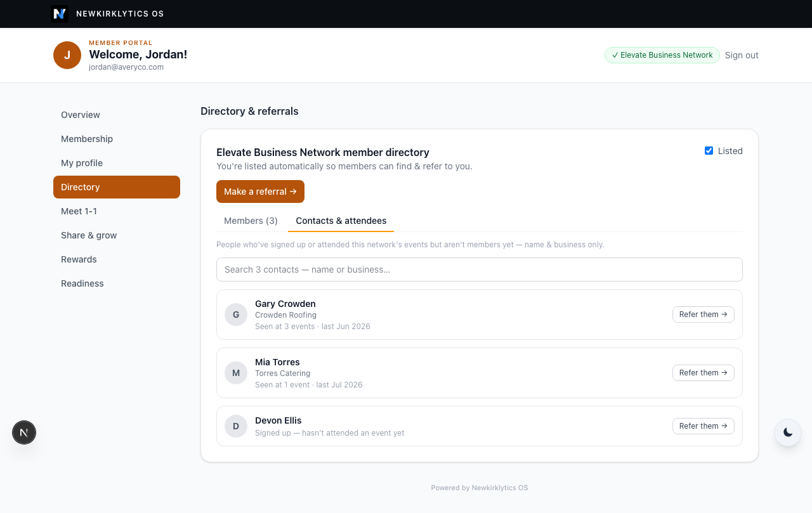Viewport: 812px width, 513px height.
Task: Open Rewards in the sidebar
Action: (117, 259)
